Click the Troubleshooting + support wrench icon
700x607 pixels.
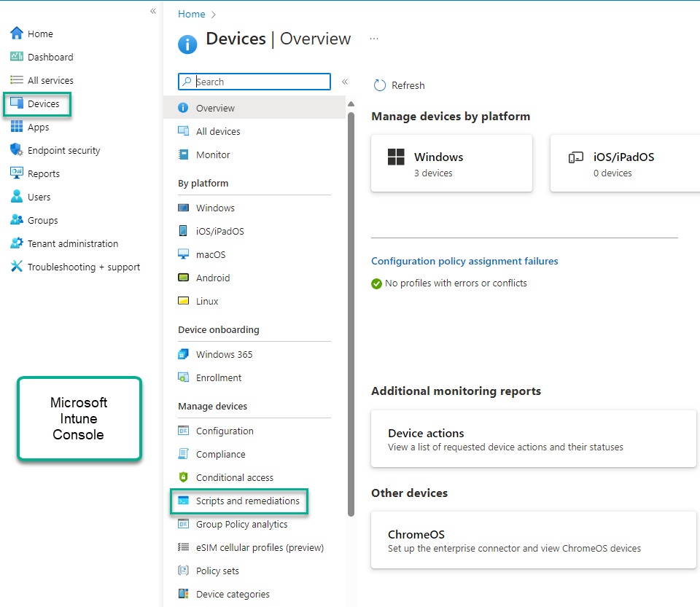pyautogui.click(x=17, y=266)
